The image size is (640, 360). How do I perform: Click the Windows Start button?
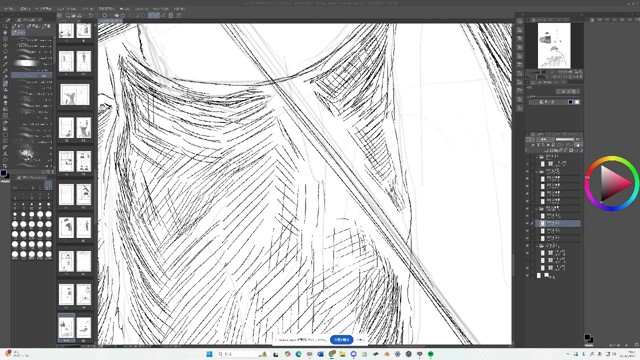pos(209,354)
